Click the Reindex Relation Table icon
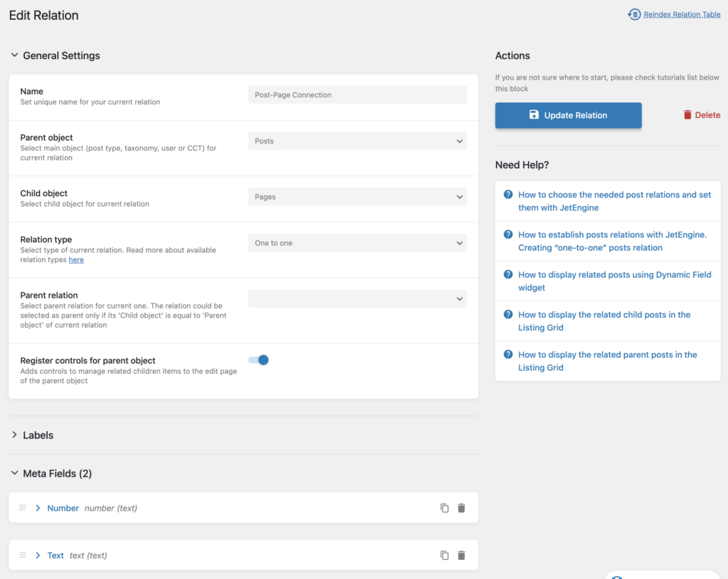The width and height of the screenshot is (728, 579). pos(634,14)
